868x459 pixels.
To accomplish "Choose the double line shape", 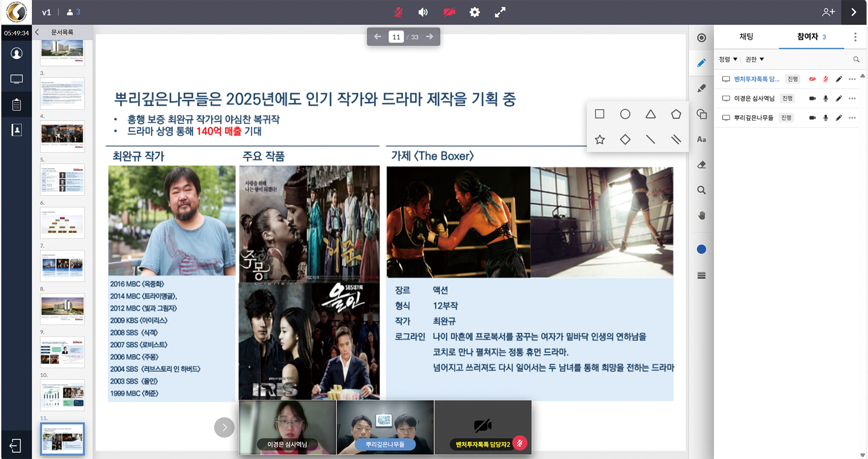I will 676,140.
